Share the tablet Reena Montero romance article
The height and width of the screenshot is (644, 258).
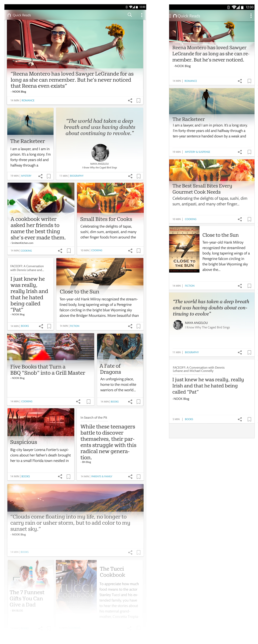130,101
